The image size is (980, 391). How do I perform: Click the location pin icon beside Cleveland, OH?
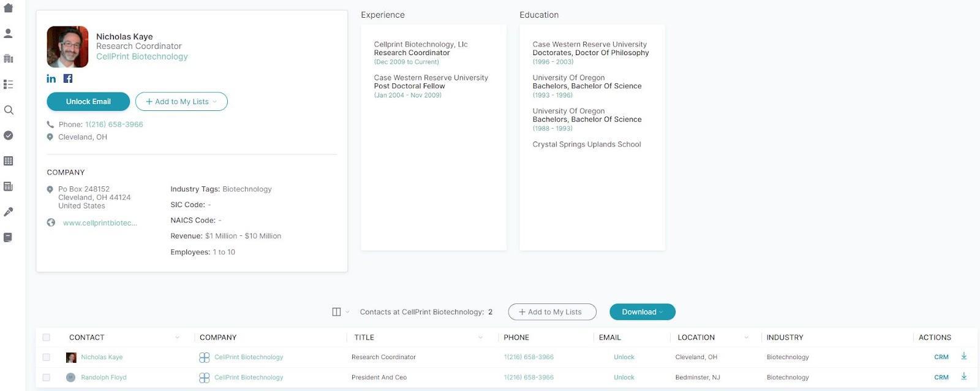[x=50, y=137]
